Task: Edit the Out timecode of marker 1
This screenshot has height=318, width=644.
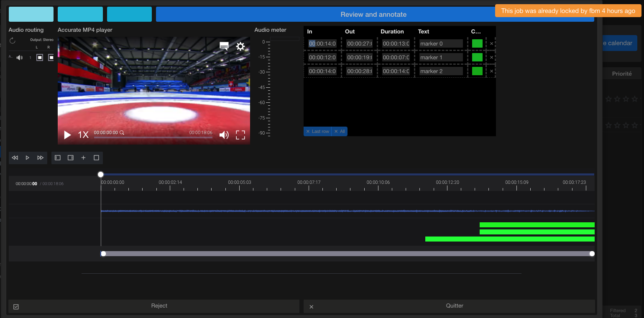Action: pos(360,57)
